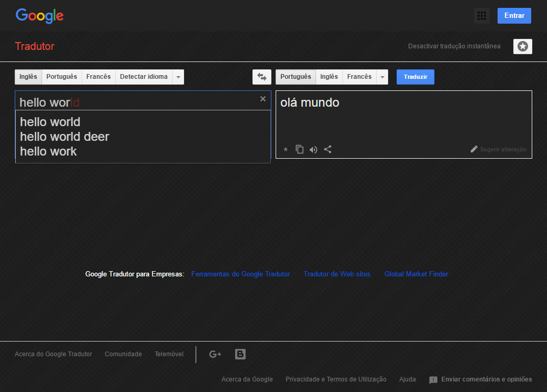Clear the source text with X
Screen dimensions: 547x392
pos(263,99)
